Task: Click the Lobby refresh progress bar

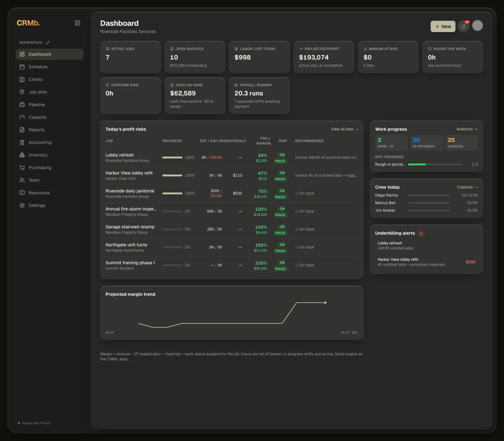Action: click(172, 157)
